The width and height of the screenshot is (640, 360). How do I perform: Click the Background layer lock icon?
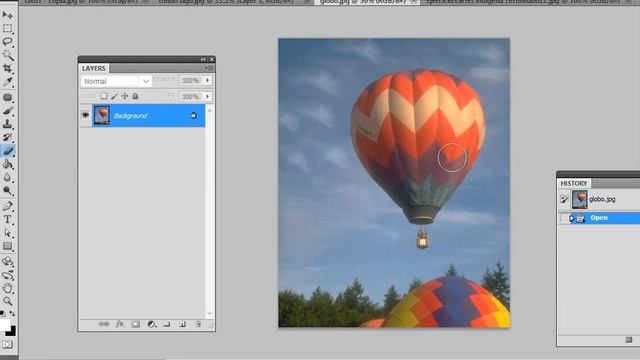193,116
